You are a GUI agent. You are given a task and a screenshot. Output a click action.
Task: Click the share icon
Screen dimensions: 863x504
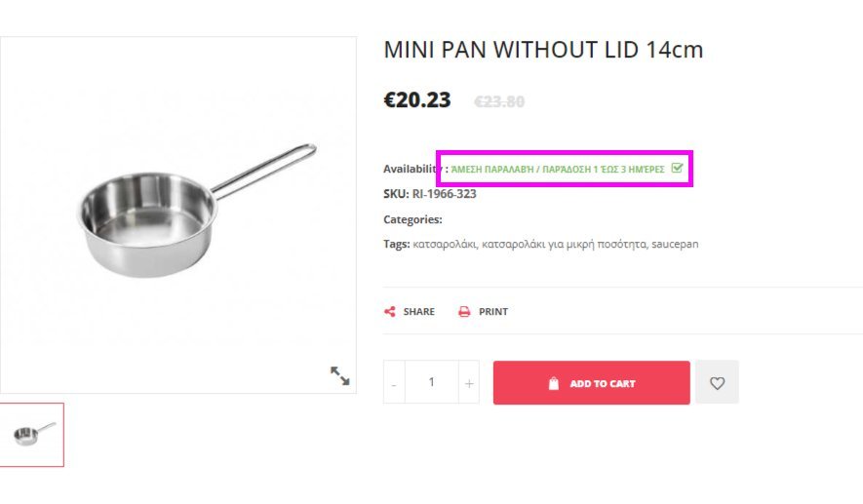pos(390,311)
